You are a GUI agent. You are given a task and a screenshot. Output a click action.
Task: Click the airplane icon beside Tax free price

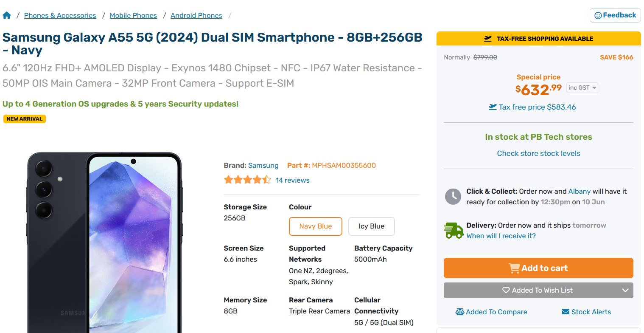pyautogui.click(x=492, y=107)
